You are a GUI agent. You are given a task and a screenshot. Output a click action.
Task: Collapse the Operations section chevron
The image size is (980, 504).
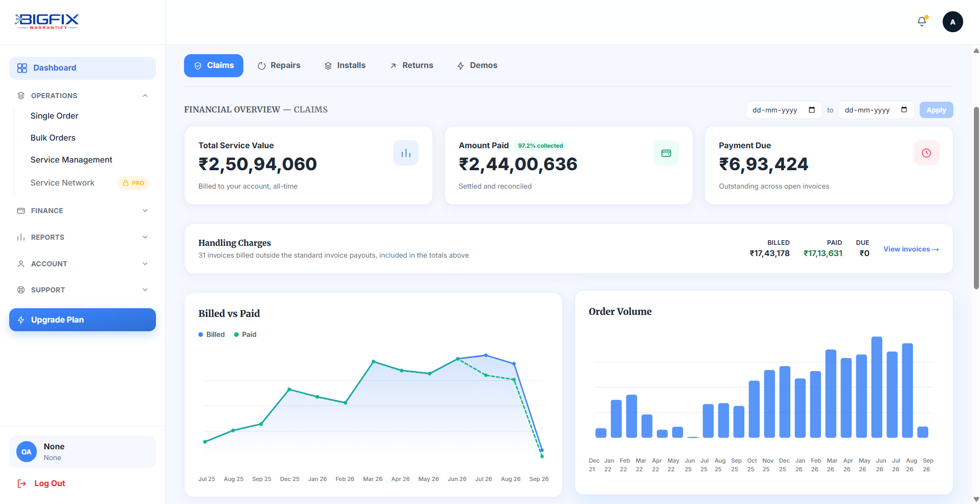pyautogui.click(x=145, y=96)
